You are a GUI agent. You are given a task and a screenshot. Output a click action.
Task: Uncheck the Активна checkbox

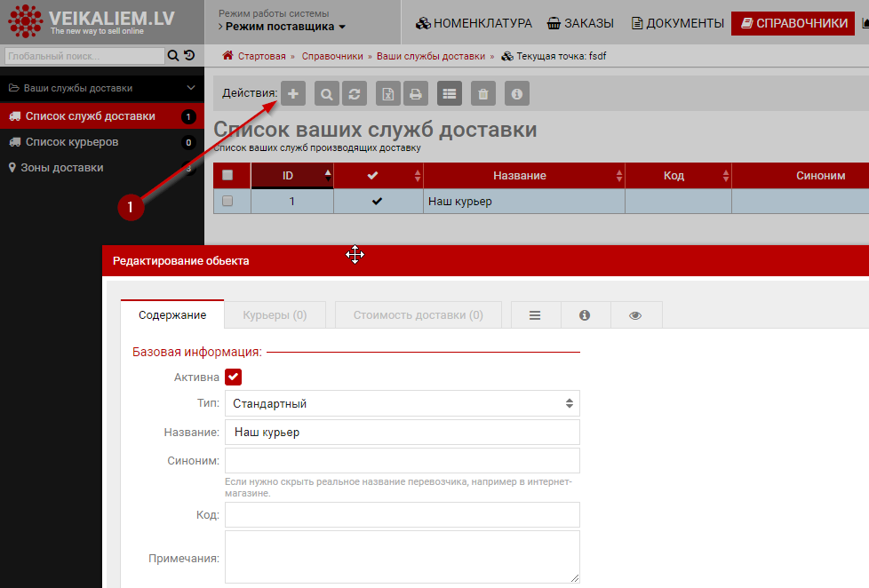[x=234, y=377]
